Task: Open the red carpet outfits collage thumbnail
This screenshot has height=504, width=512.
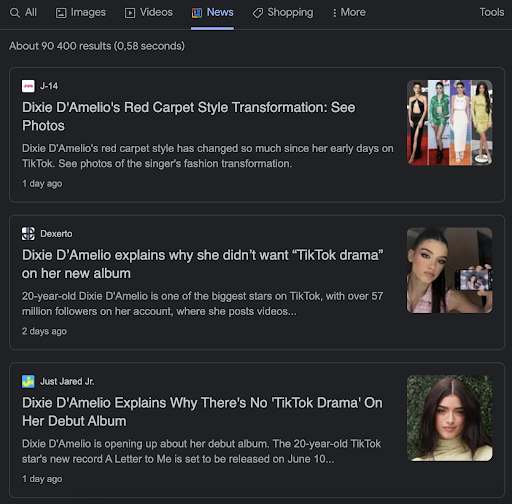Action: click(x=450, y=122)
